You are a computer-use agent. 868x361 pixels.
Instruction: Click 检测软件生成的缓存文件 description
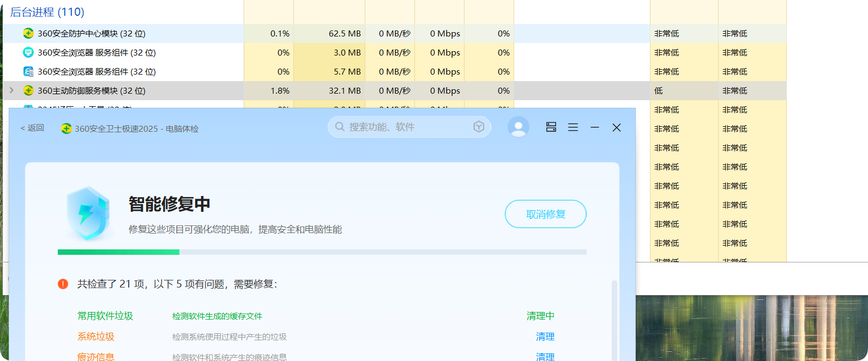[x=218, y=316]
